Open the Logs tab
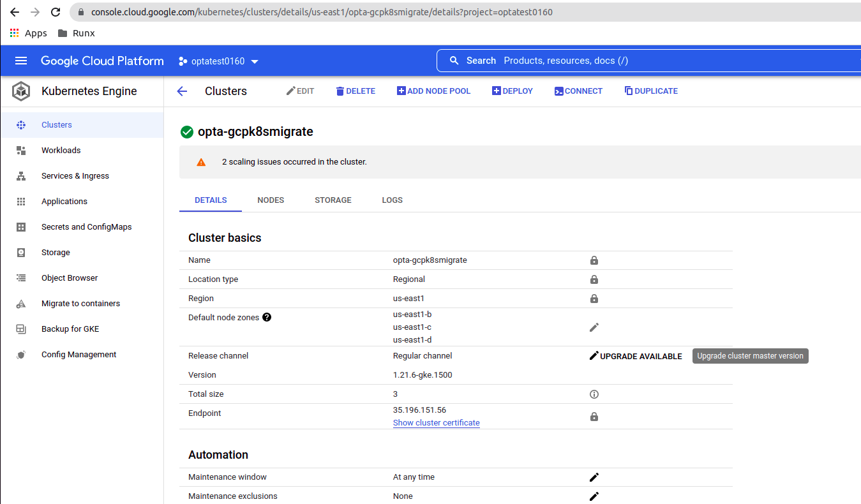The width and height of the screenshot is (861, 504). (x=392, y=200)
